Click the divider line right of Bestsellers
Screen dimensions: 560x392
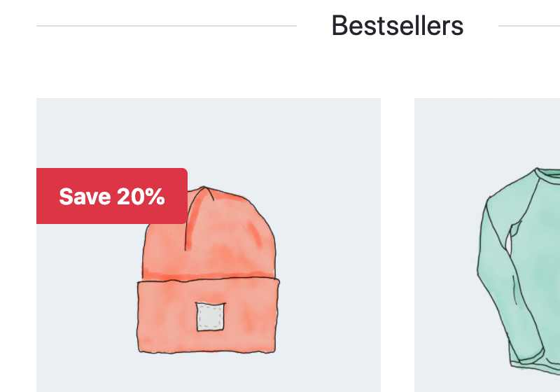tap(529, 26)
